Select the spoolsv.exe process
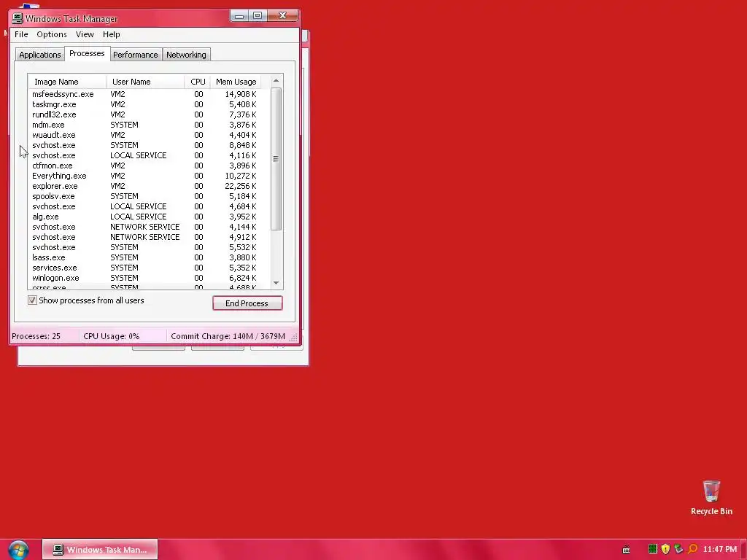 [x=144, y=196]
